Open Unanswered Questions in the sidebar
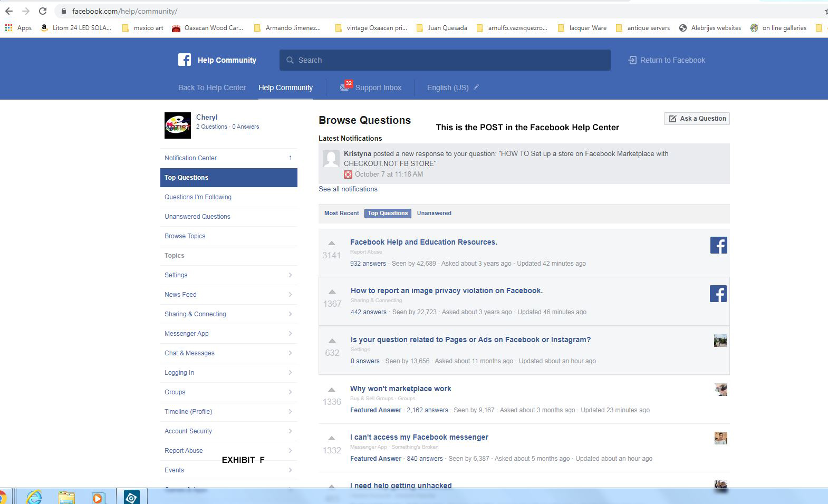The image size is (828, 504). point(197,216)
